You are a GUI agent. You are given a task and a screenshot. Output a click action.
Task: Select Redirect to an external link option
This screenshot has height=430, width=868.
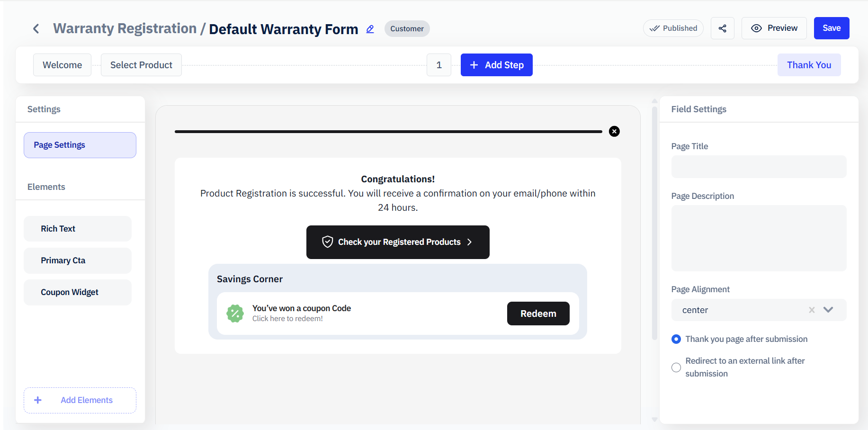676,367
